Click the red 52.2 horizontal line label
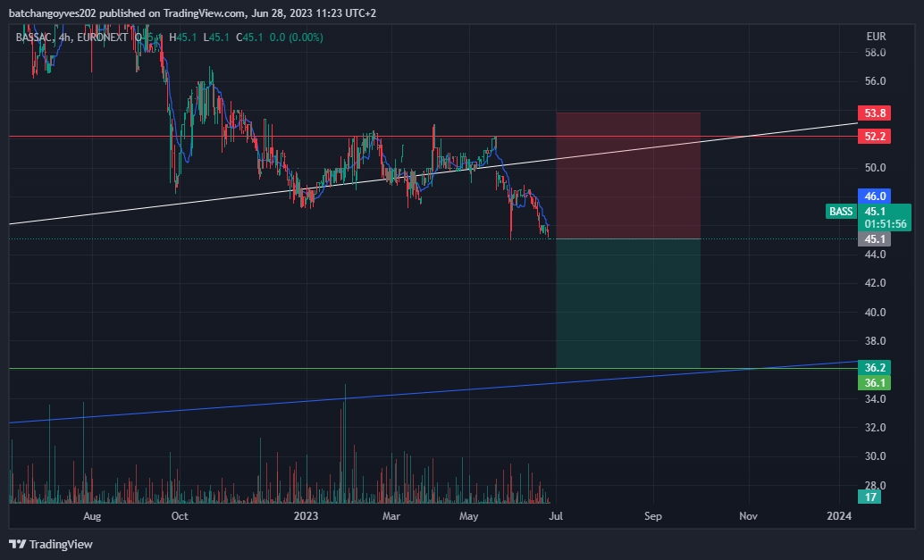 click(x=875, y=137)
